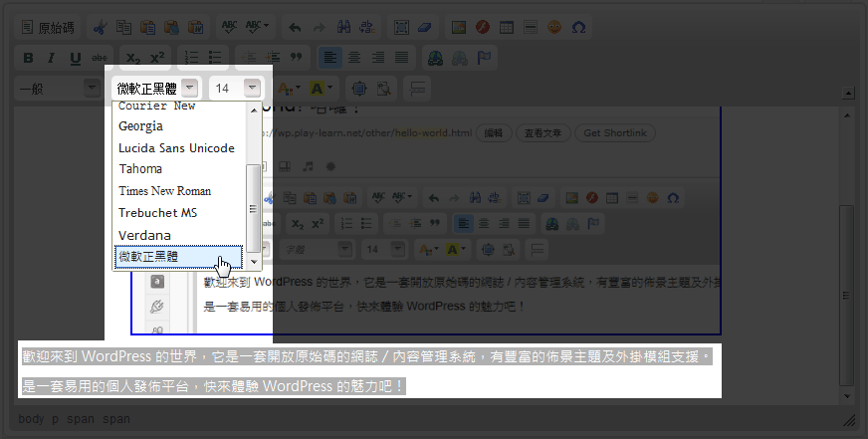868x439 pixels.
Task: Insert an image with picture icon
Action: point(458,27)
